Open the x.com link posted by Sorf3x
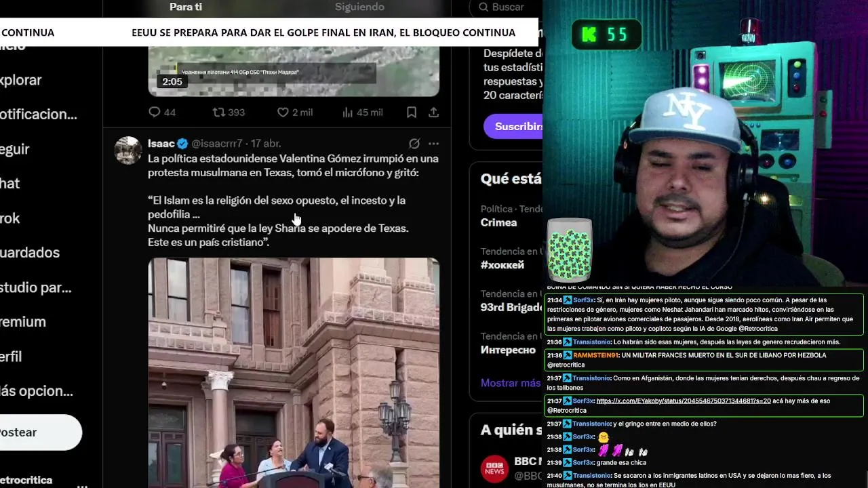 coord(684,401)
